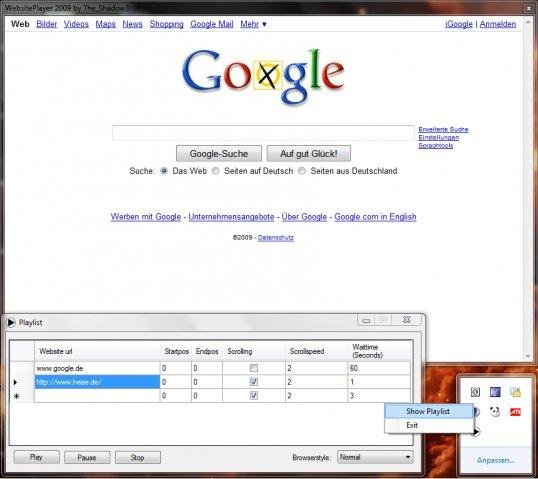
Task: Click the new-row asterisk row header
Action: (22, 396)
